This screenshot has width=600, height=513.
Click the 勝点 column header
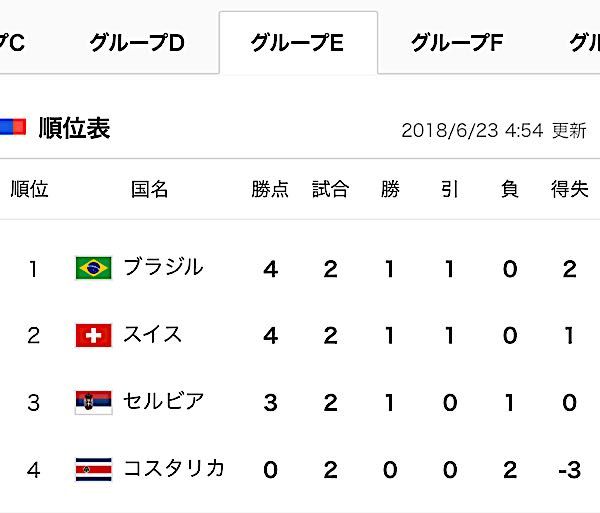click(x=270, y=189)
